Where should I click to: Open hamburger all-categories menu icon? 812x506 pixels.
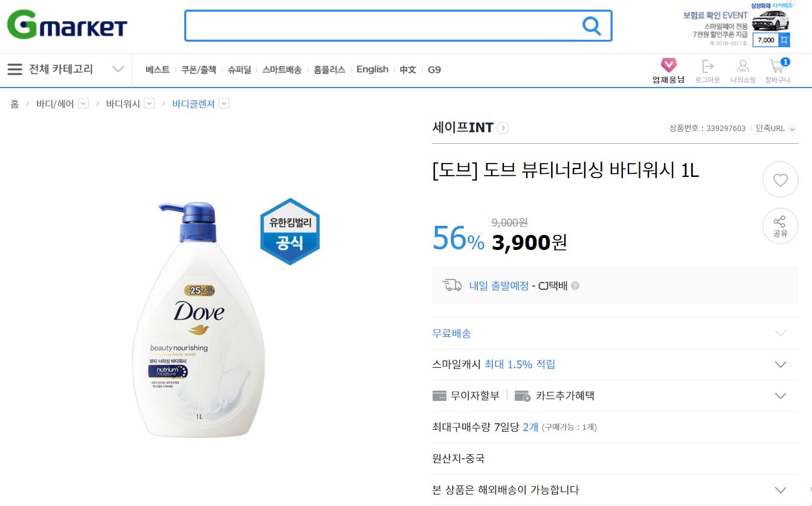(x=15, y=69)
